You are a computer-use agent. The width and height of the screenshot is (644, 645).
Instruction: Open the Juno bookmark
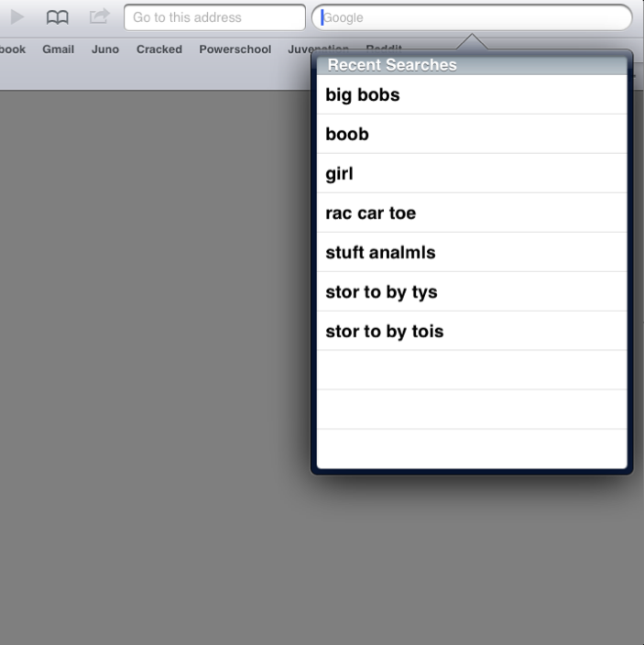105,49
